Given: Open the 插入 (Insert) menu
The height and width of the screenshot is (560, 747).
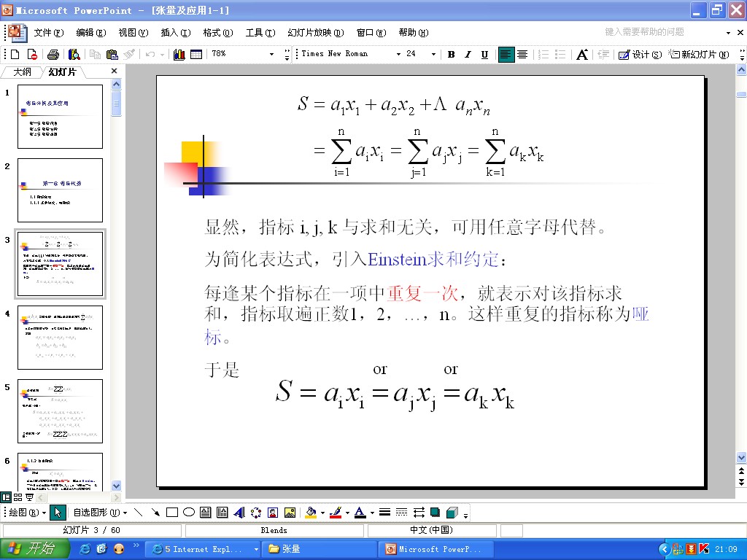Looking at the screenshot, I should coord(176,32).
